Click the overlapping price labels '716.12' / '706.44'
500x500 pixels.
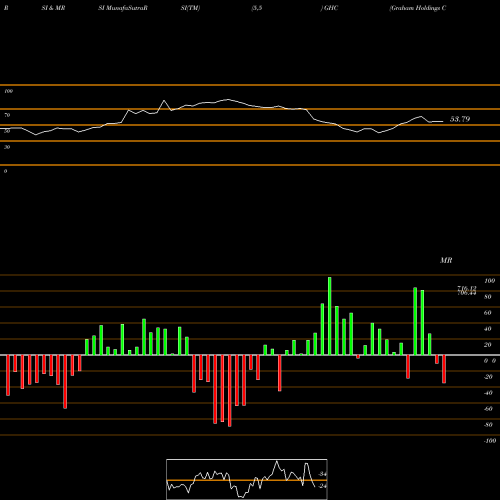pyautogui.click(x=467, y=290)
